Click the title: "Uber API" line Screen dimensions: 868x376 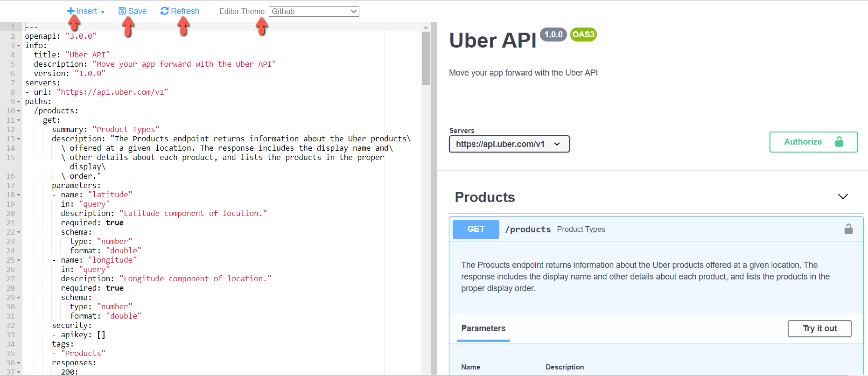coord(72,55)
